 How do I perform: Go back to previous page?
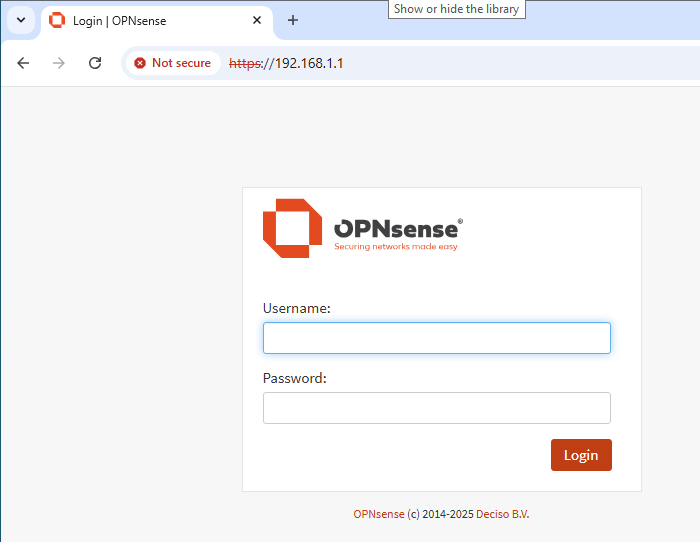[23, 63]
